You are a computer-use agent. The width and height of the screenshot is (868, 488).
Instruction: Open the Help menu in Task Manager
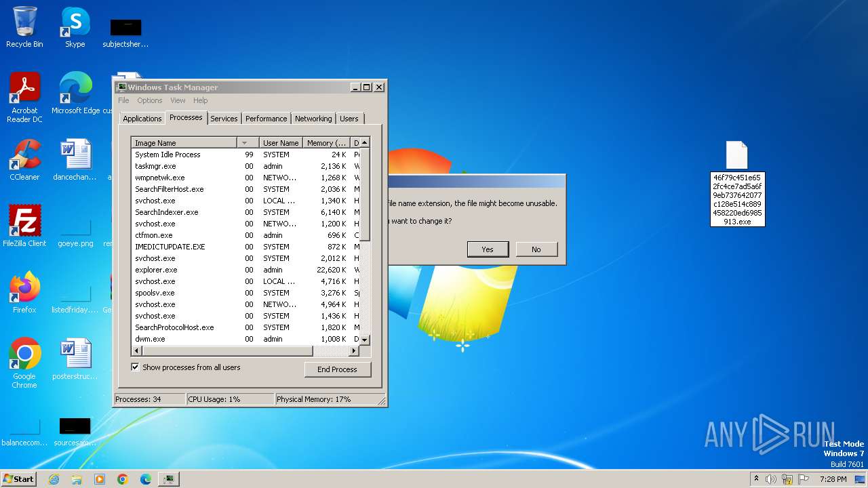(x=200, y=100)
